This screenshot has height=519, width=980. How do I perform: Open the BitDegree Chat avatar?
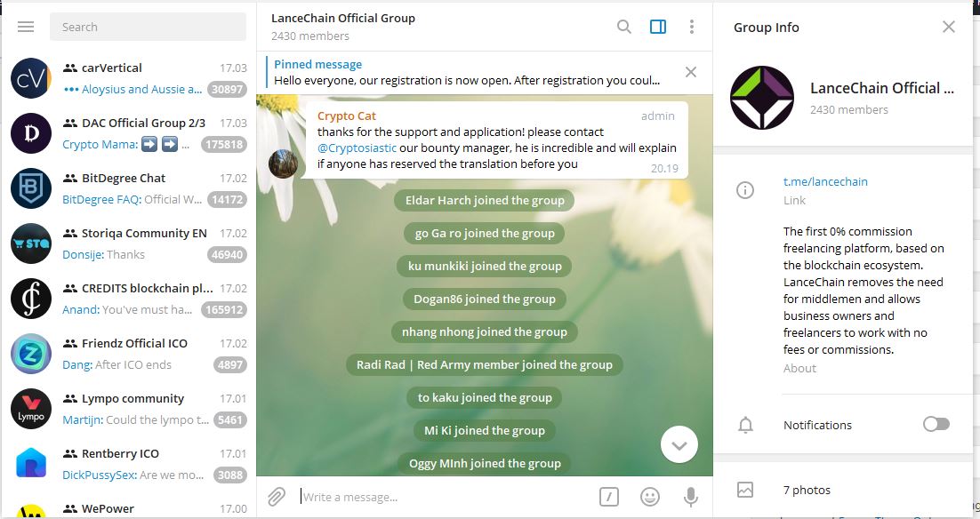31,188
